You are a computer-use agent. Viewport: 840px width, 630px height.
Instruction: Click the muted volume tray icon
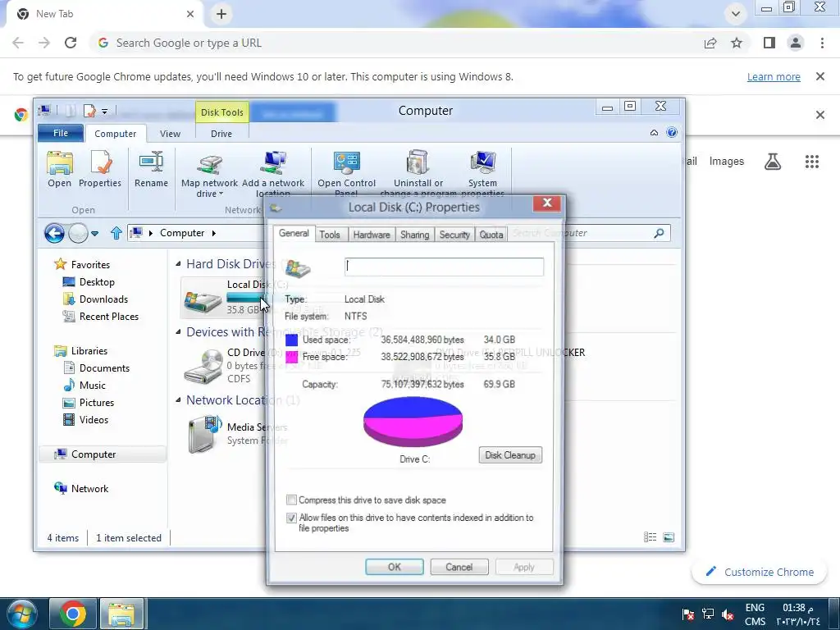pyautogui.click(x=728, y=614)
